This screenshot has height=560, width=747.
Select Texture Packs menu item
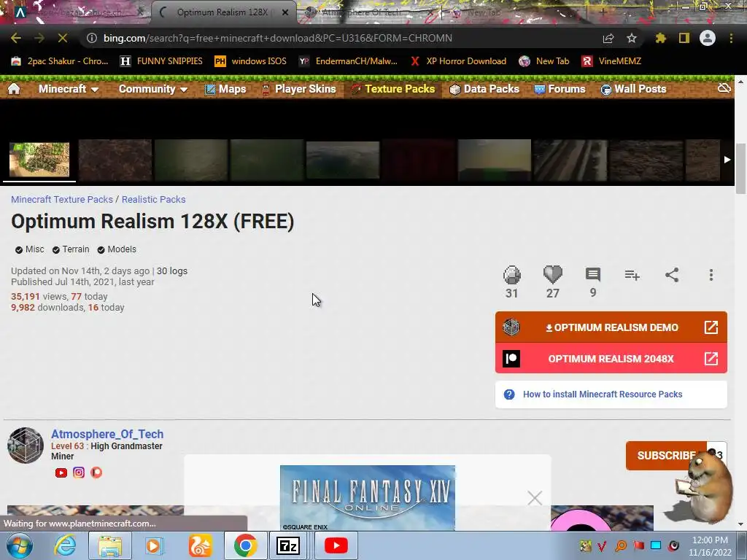(393, 88)
